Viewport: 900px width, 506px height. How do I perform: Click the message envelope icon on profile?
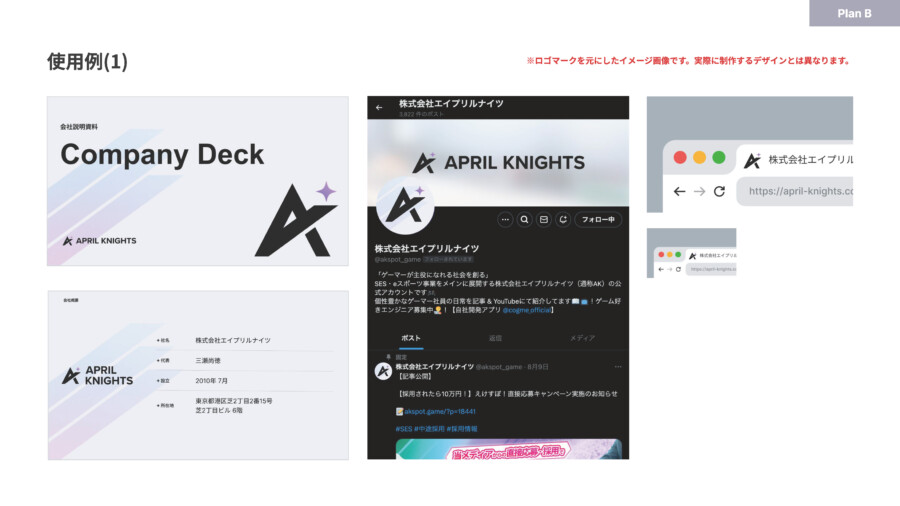pyautogui.click(x=544, y=219)
